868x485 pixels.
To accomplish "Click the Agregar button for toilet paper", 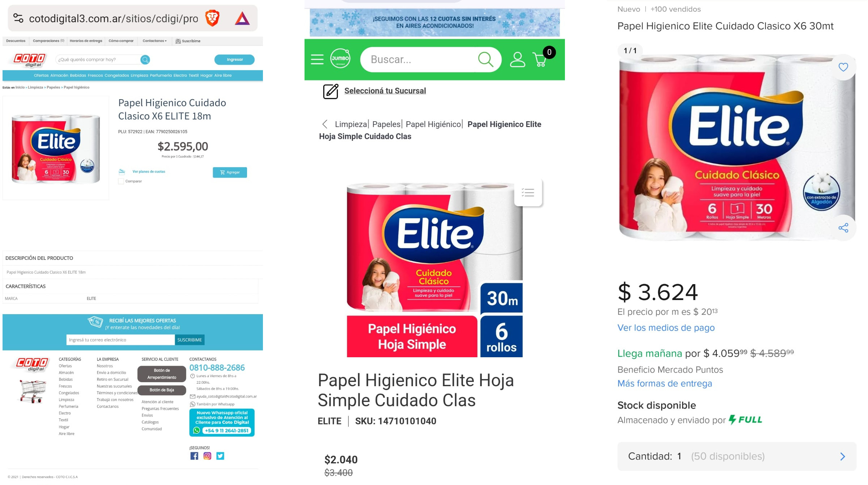I will [230, 172].
